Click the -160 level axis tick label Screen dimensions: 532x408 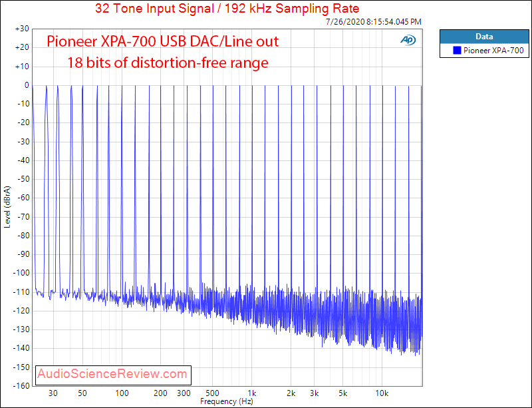[21, 385]
